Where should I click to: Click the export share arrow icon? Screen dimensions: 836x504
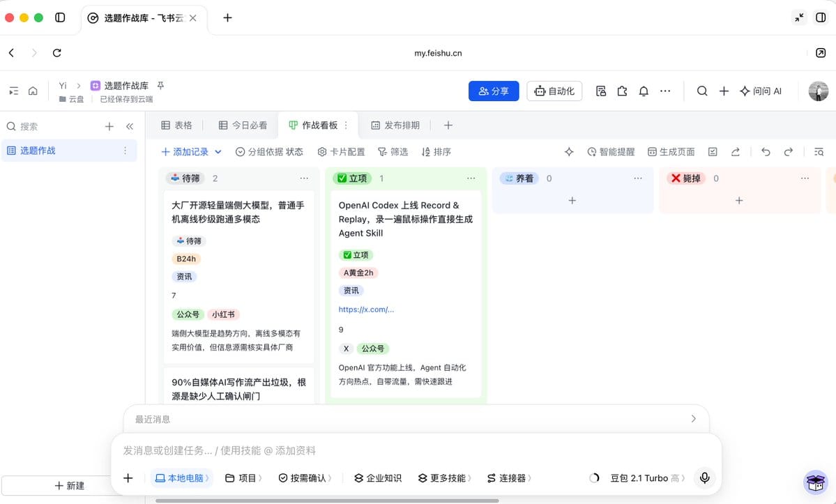pos(735,152)
